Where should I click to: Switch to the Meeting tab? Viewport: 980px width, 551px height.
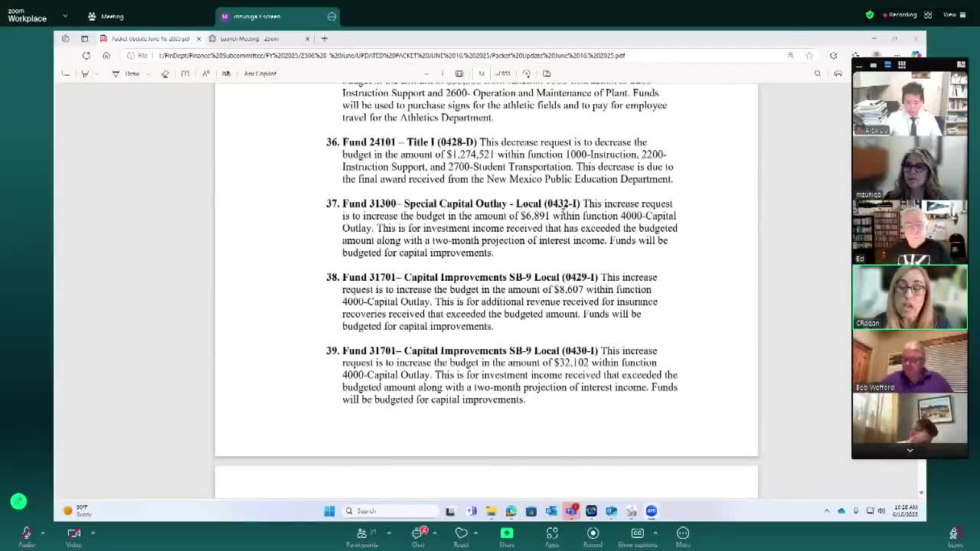pos(106,16)
